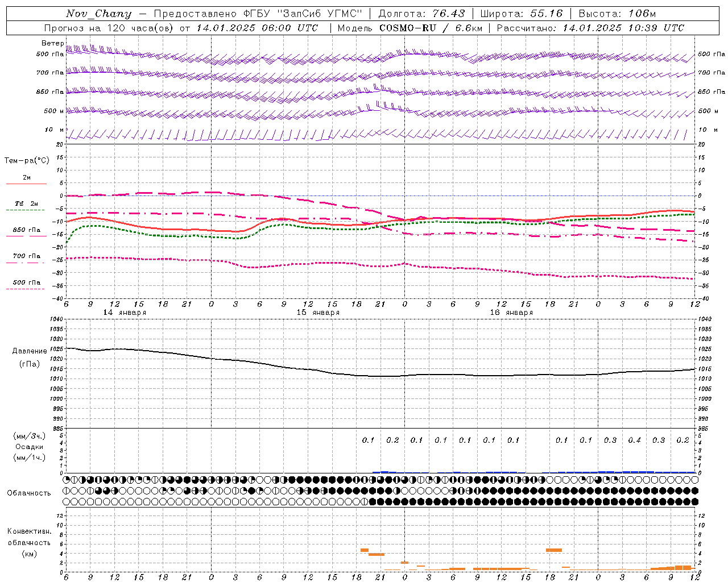Screen dimensions: 728x582
Task: Click the Конвективн. convective cloud label
Action: (29, 531)
